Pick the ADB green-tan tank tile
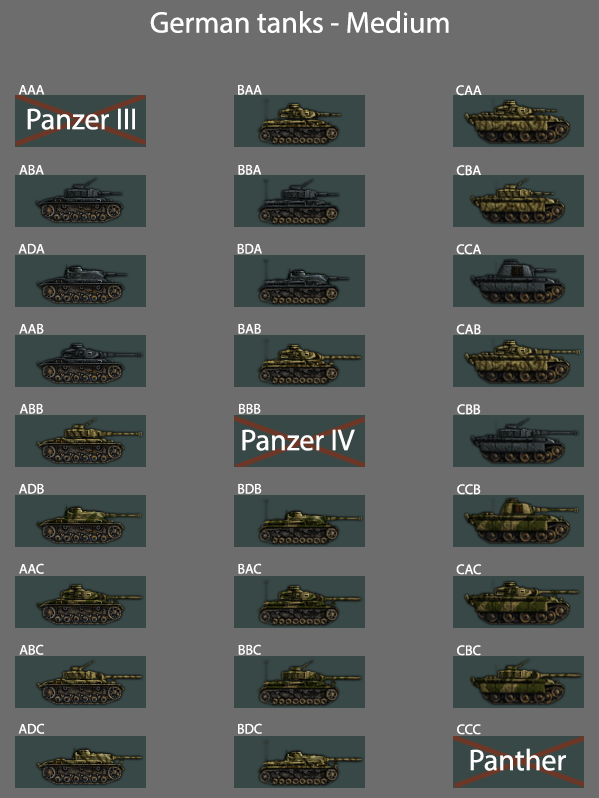 pos(80,521)
